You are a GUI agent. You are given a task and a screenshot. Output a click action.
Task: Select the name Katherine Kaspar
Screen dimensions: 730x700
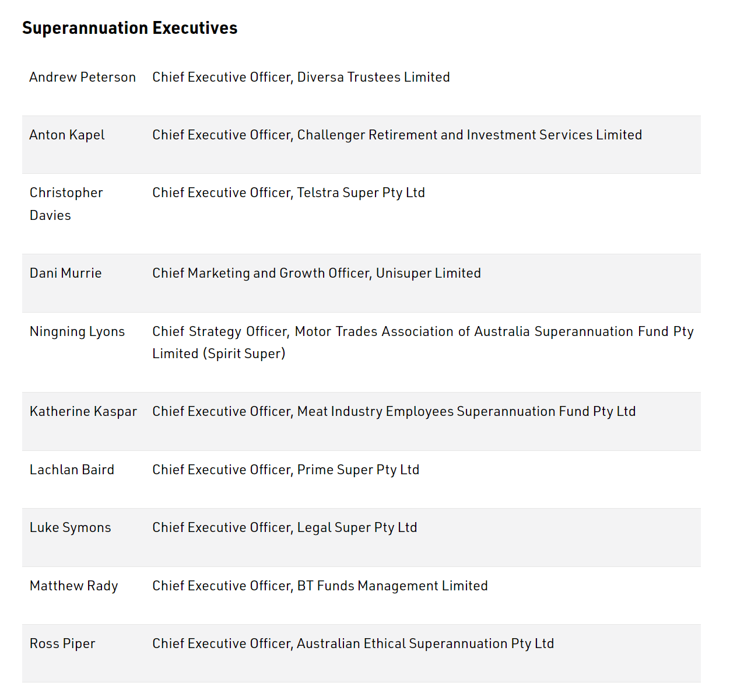pos(83,411)
